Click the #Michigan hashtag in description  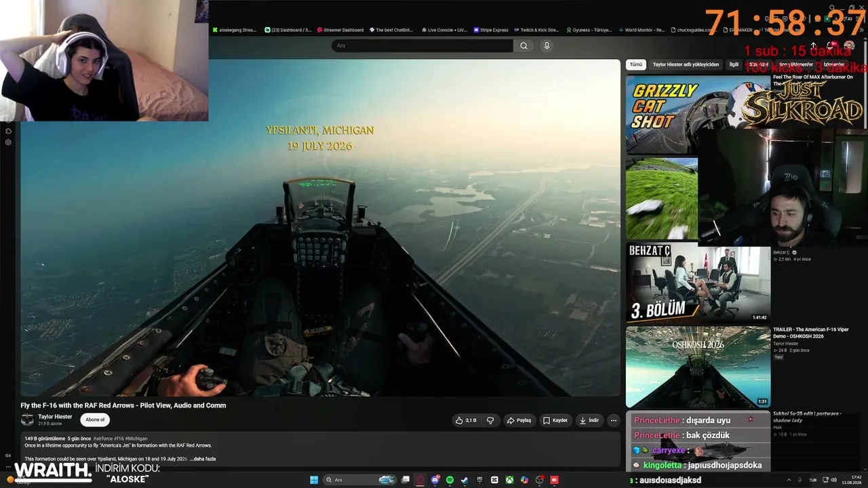coord(136,439)
